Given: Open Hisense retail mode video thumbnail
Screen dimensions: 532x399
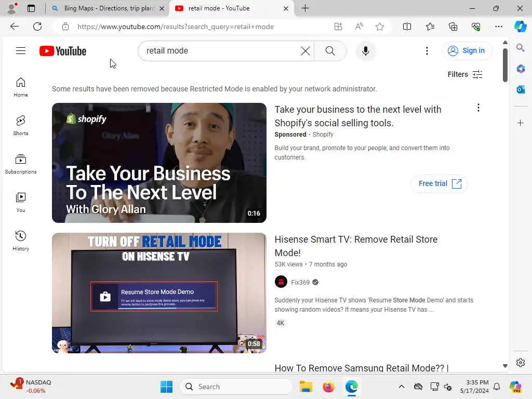Looking at the screenshot, I should click(x=159, y=293).
